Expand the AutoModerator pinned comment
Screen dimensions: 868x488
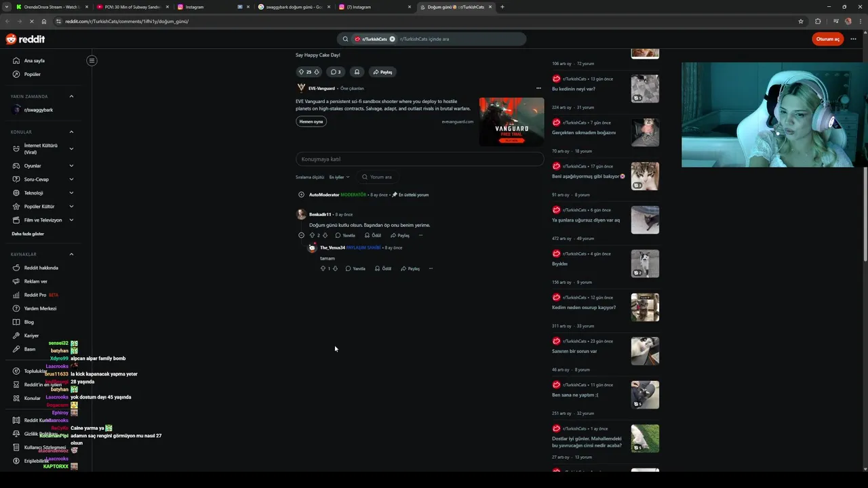click(x=301, y=195)
